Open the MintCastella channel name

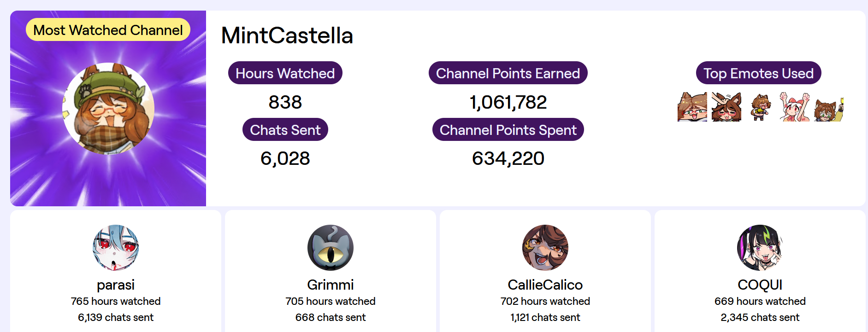point(287,35)
